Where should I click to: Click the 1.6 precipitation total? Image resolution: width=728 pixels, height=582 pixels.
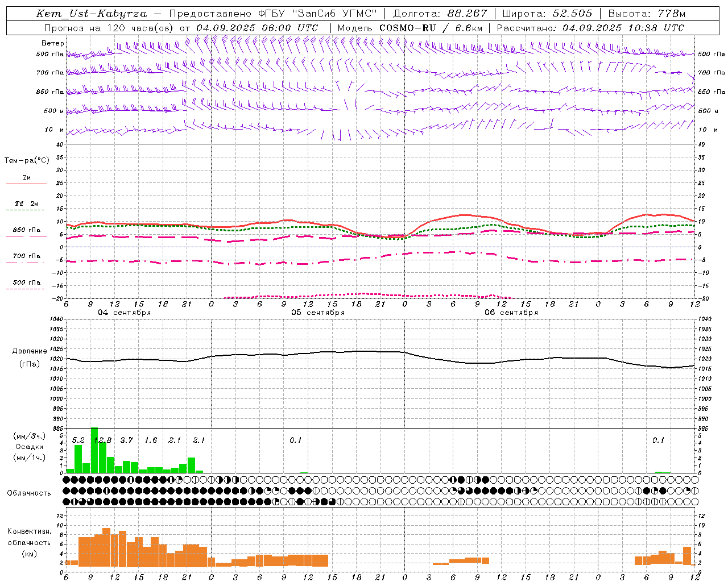[151, 440]
